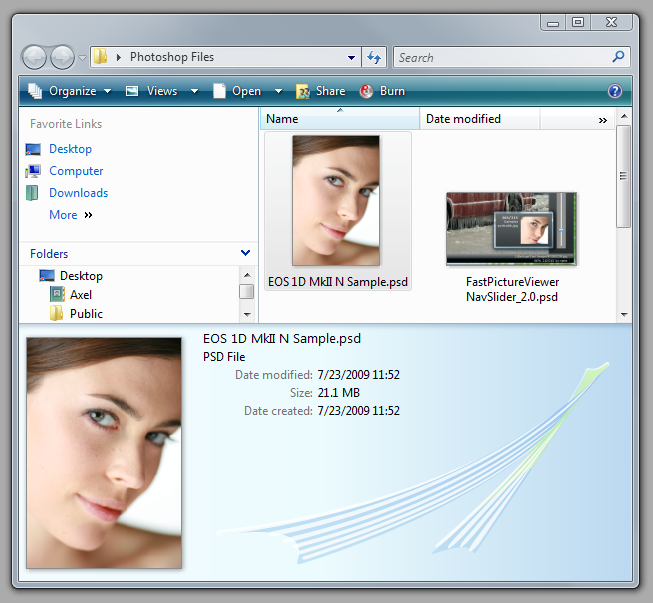Click the Organize toolbar icon
The width and height of the screenshot is (653, 603).
click(35, 91)
